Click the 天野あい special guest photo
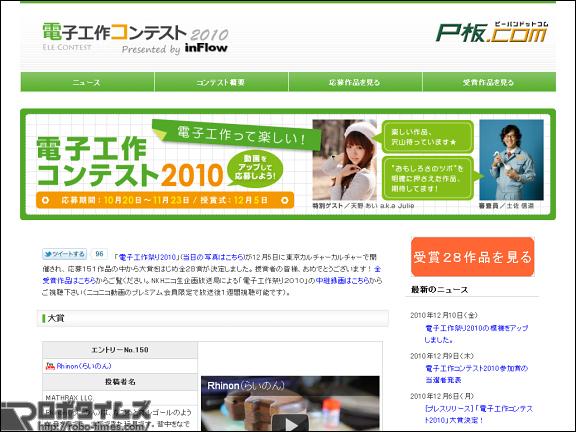Screen dimensions: 576x432 click(345, 160)
